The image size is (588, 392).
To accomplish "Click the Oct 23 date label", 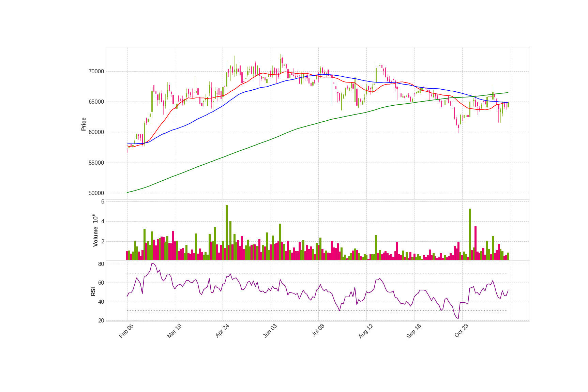I will (462, 331).
